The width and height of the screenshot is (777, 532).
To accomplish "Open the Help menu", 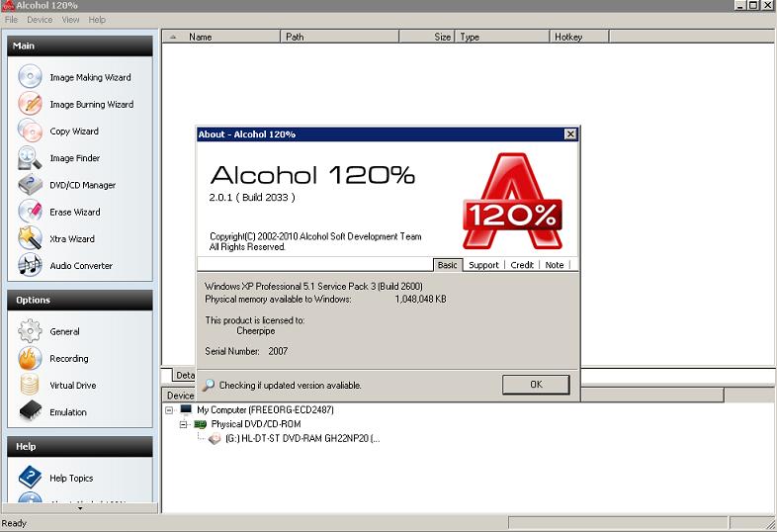I will coord(97,20).
